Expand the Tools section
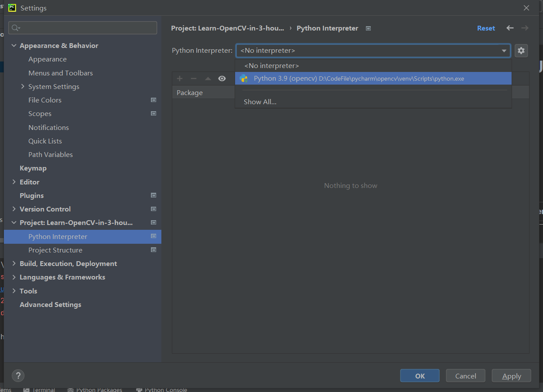The image size is (543, 392). [14, 291]
